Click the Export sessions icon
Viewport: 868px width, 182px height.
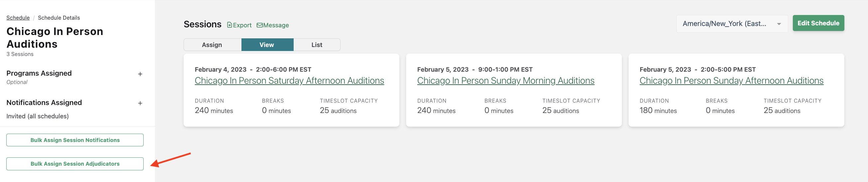(x=229, y=25)
